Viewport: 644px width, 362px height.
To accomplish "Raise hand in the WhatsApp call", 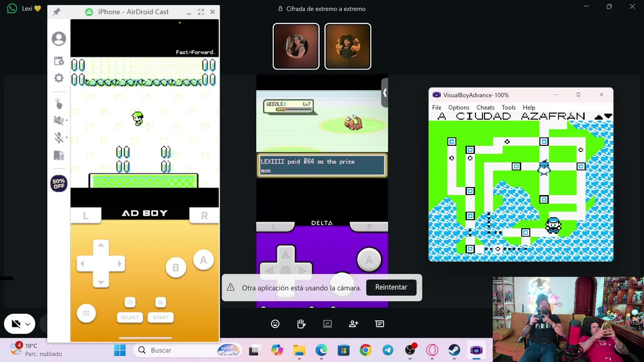I will pyautogui.click(x=301, y=324).
